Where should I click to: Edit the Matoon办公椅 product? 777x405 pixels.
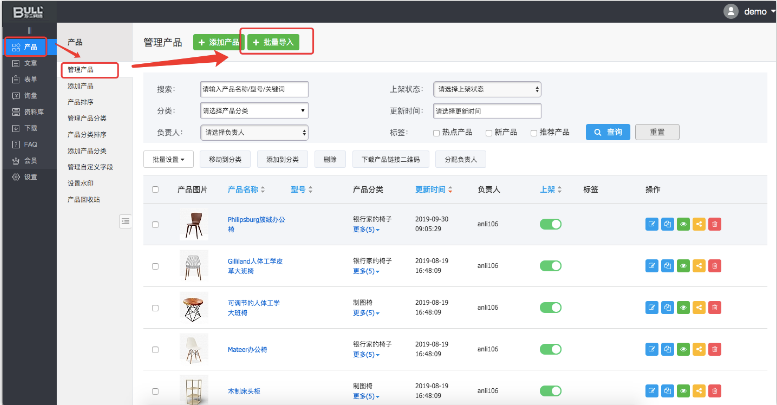652,349
